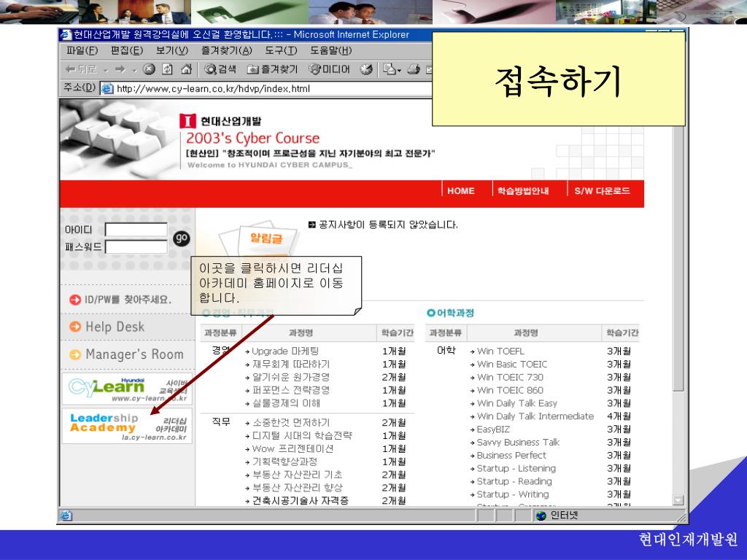
Task: Open the Win TOEFL course
Action: pos(500,351)
